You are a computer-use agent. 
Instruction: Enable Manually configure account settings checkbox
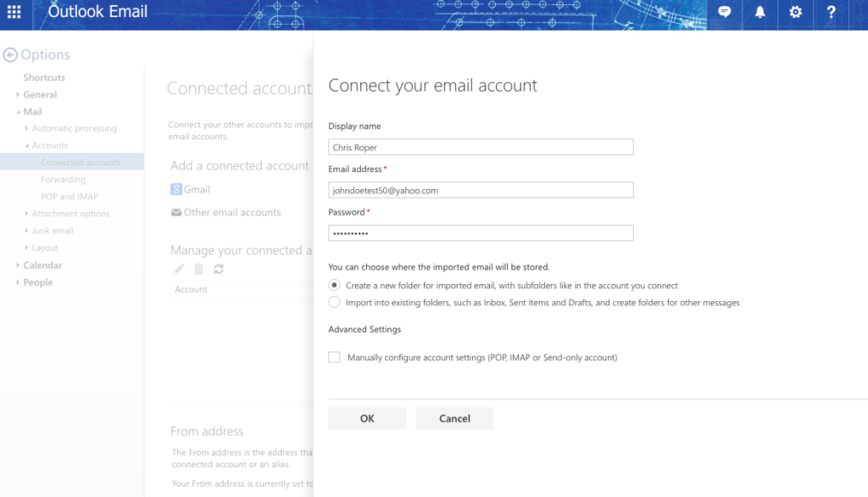[334, 358]
